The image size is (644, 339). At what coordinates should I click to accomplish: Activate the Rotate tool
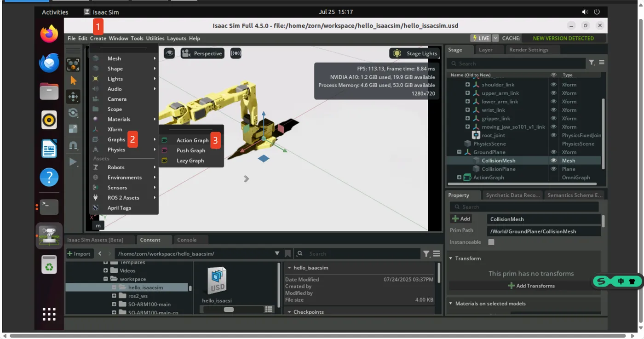(x=73, y=113)
